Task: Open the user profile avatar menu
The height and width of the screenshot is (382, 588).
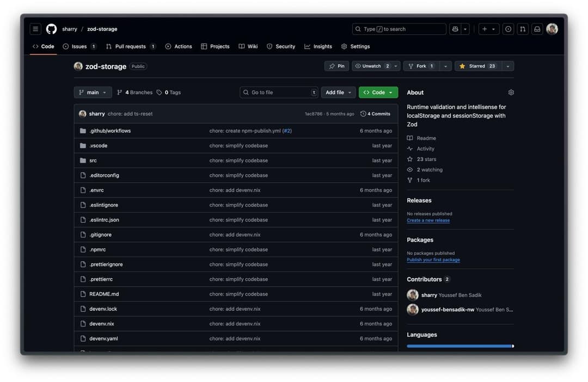Action: (552, 29)
